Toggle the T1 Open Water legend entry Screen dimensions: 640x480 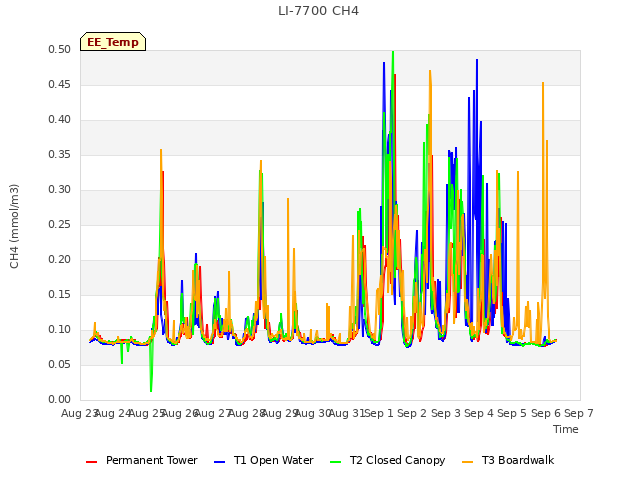click(x=264, y=460)
